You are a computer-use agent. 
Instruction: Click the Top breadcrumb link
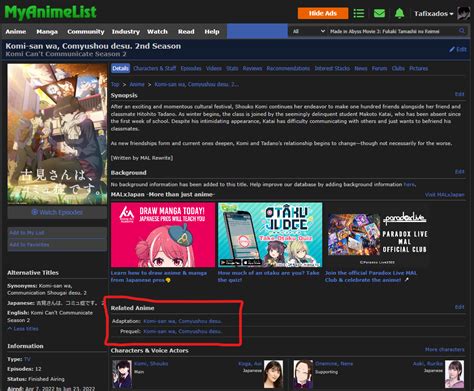point(115,84)
